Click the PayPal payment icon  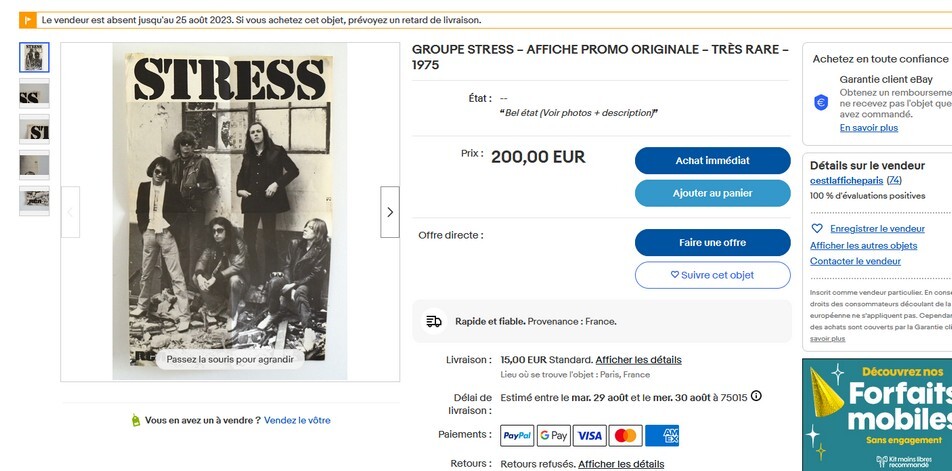pos(517,435)
